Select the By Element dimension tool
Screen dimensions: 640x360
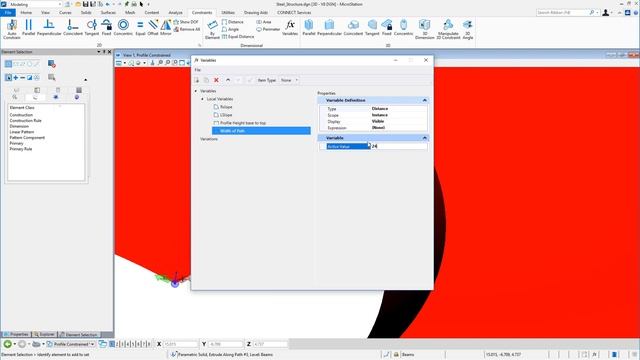pyautogui.click(x=212, y=29)
